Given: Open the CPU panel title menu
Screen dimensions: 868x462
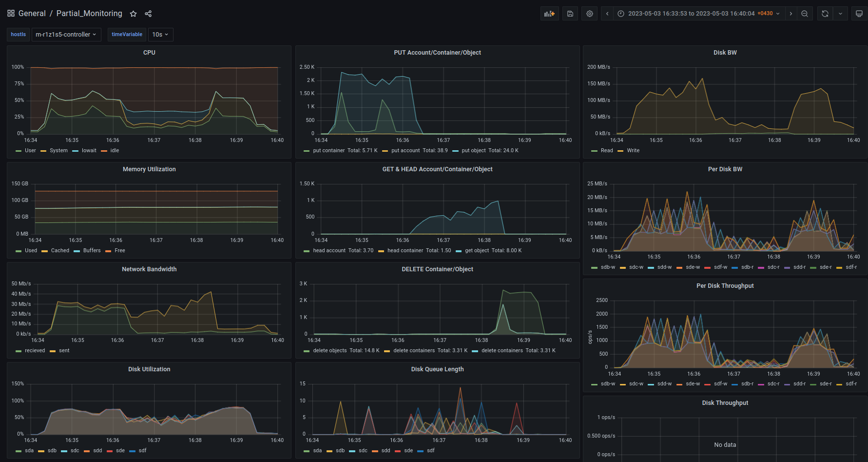Looking at the screenshot, I should pos(149,53).
